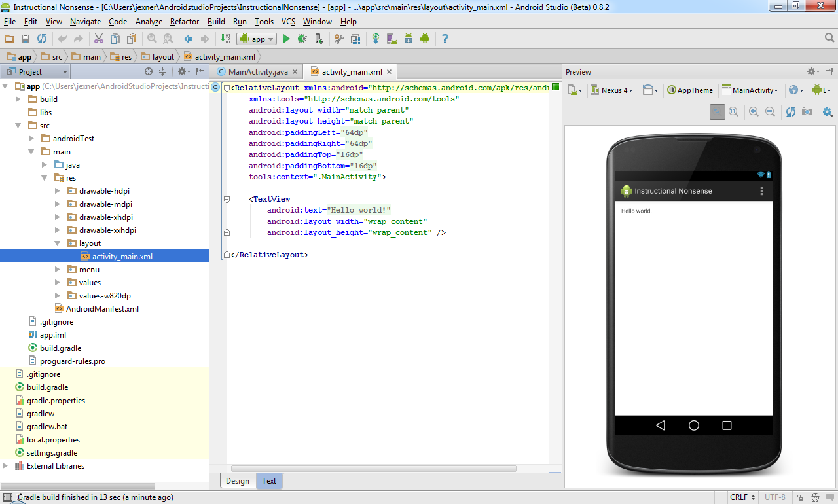Zoom in on the layout preview

click(x=754, y=112)
